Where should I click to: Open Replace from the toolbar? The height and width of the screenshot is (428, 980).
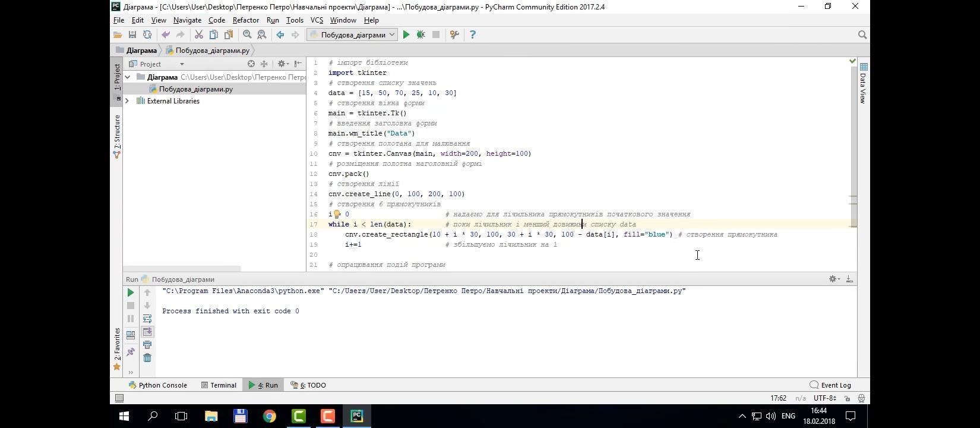tap(261, 35)
